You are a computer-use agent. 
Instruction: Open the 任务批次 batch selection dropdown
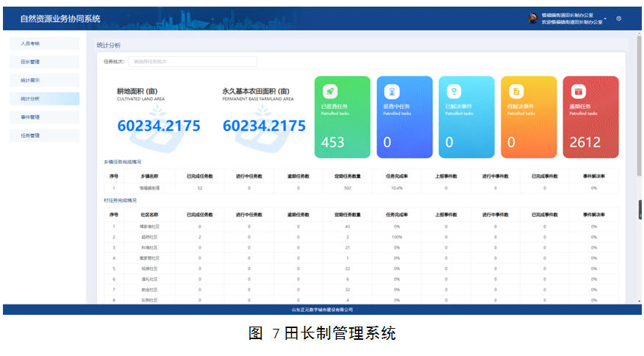pos(193,62)
